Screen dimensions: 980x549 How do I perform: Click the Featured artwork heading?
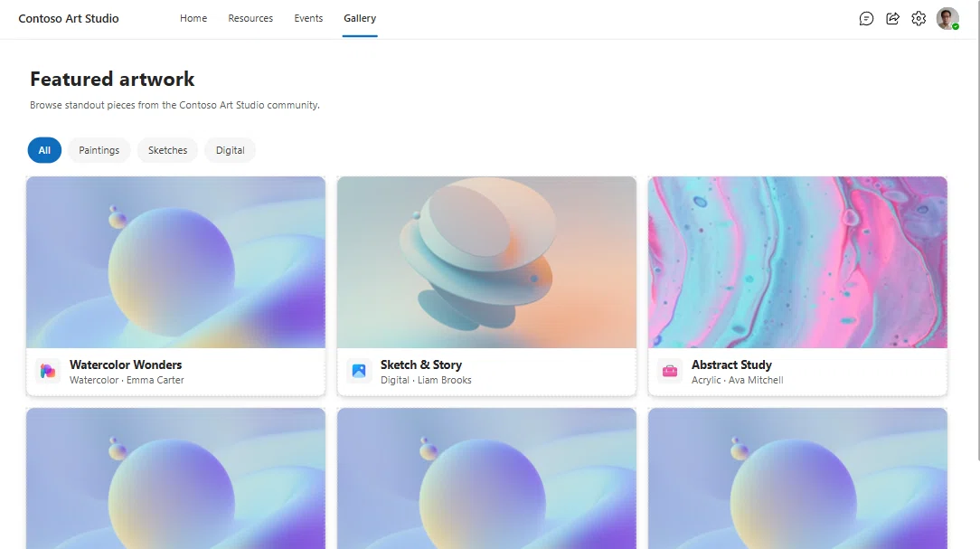(x=112, y=80)
